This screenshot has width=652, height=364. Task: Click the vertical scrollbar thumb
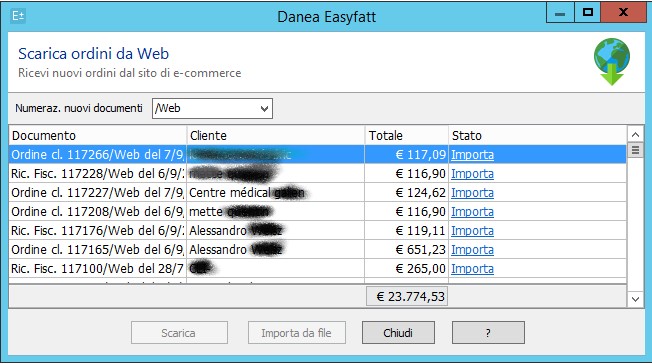coord(635,150)
